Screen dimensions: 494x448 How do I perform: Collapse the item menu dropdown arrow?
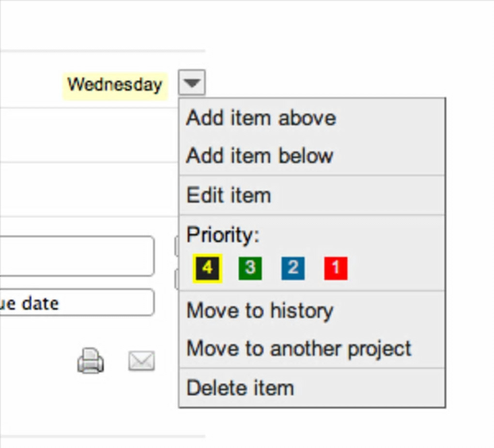coord(192,83)
